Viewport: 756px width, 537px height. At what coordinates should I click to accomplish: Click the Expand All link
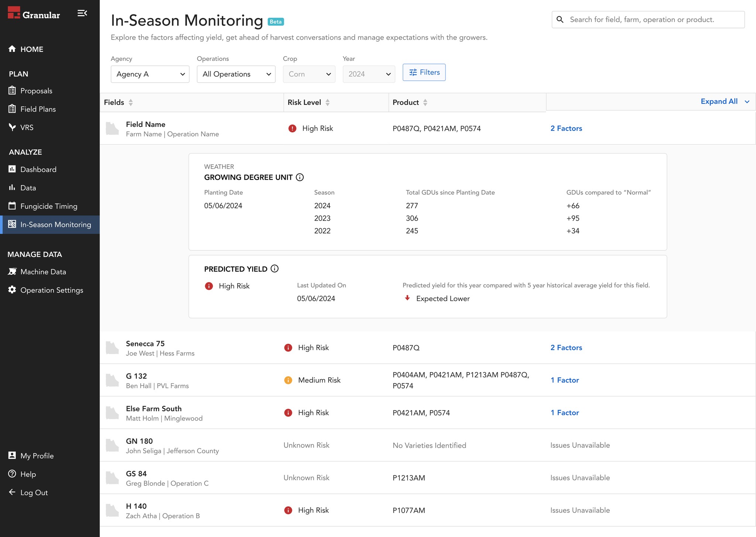(719, 101)
